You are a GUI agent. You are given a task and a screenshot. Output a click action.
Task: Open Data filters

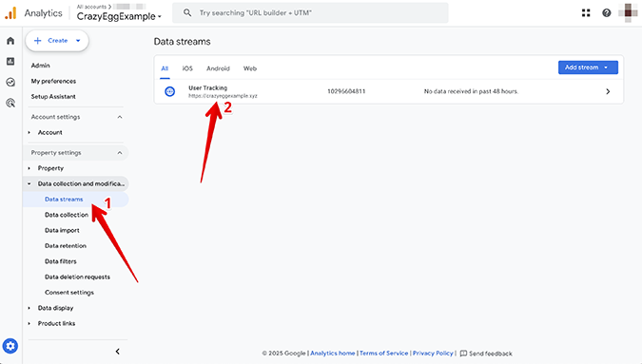tap(61, 261)
